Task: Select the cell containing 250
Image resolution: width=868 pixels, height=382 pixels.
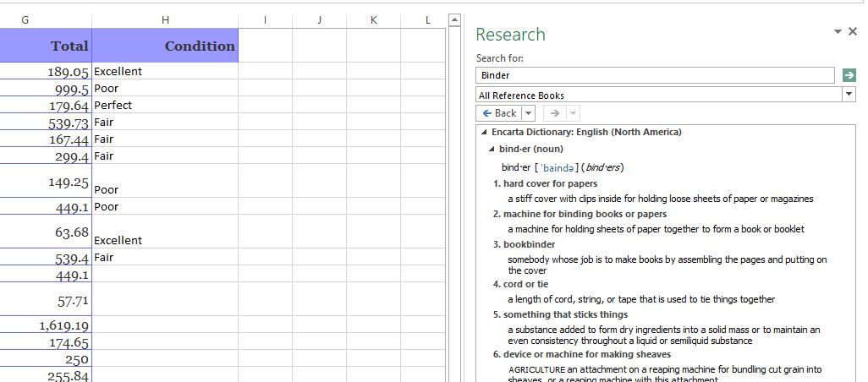Action: pyautogui.click(x=46, y=358)
